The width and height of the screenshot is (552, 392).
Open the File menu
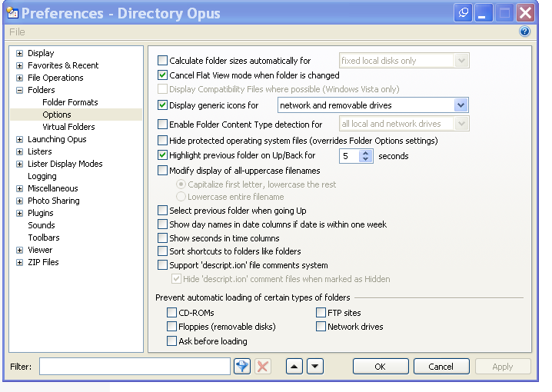pos(17,32)
